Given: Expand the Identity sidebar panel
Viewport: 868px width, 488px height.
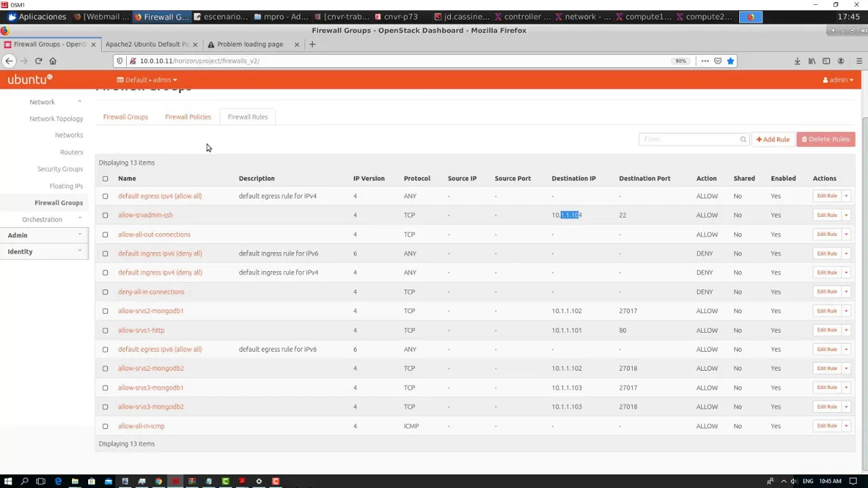Looking at the screenshot, I should tap(45, 251).
